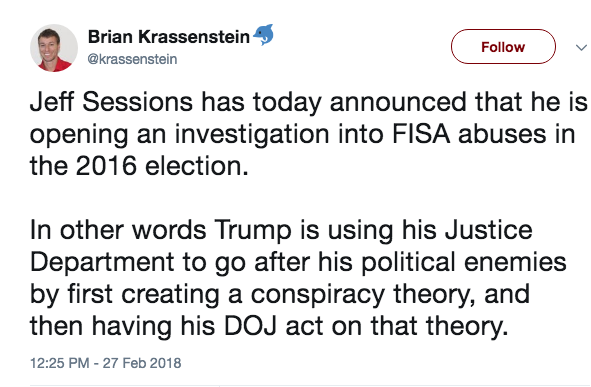Viewport: 591px width, 387px height.
Task: Click '2016 election' in the tweet text
Action: pos(162,166)
